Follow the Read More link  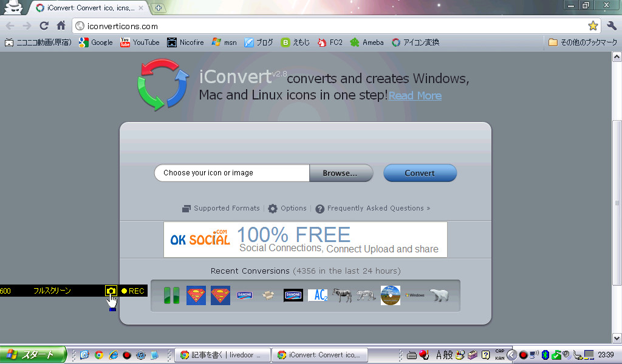click(x=415, y=96)
